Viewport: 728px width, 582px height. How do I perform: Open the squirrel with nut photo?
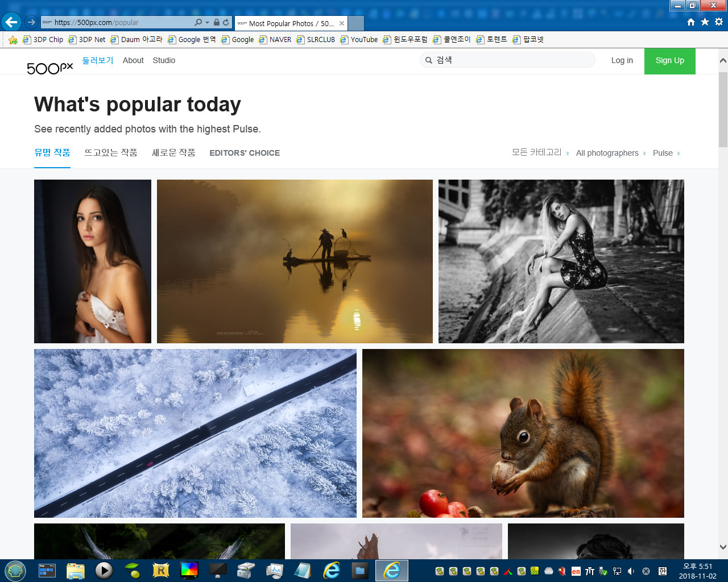tap(523, 433)
